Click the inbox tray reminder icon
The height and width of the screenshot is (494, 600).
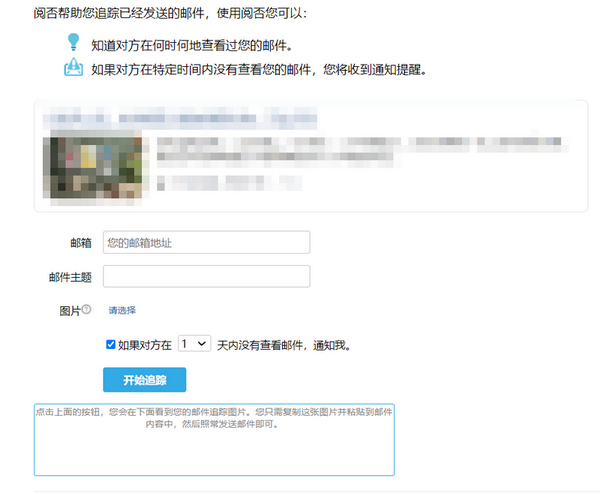coord(73,69)
